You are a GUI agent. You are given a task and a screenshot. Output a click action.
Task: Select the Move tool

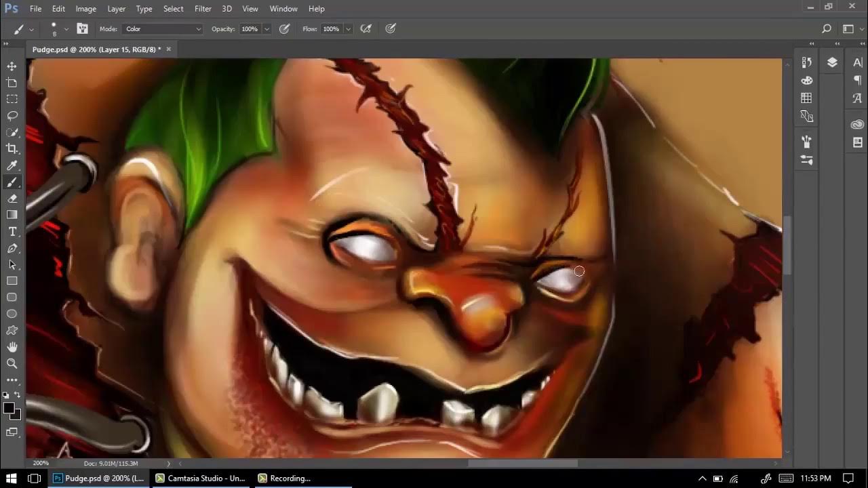[x=12, y=66]
